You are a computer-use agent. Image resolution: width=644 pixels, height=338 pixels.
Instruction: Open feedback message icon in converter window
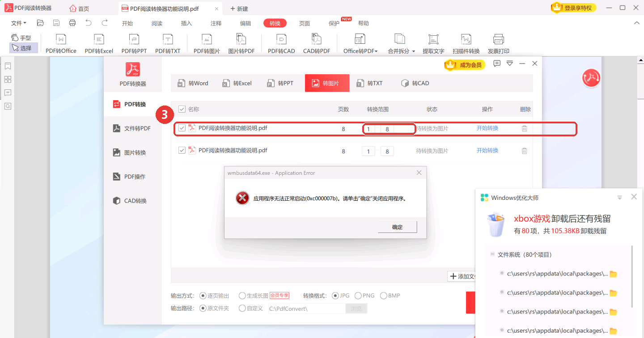point(497,64)
